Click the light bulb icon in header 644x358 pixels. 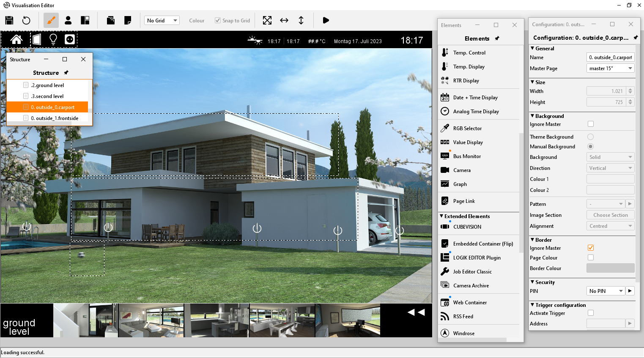(53, 40)
